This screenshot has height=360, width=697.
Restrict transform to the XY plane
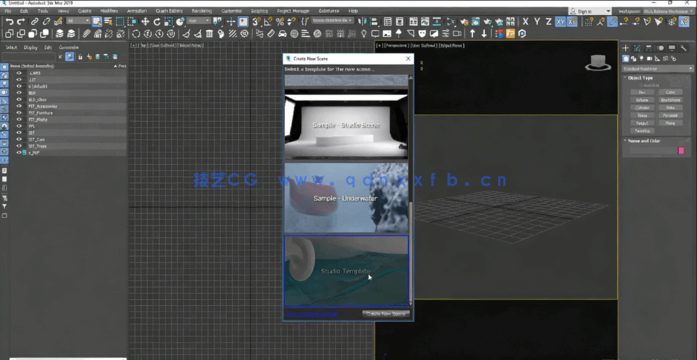click(561, 21)
